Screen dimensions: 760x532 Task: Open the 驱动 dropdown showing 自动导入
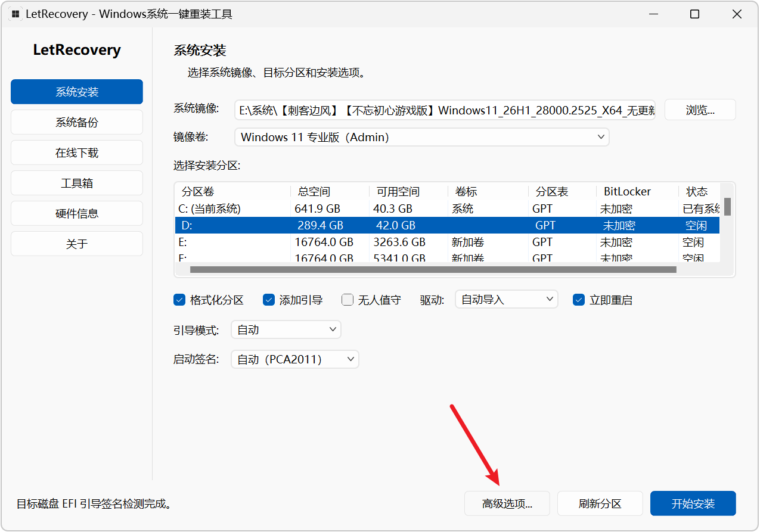click(507, 299)
